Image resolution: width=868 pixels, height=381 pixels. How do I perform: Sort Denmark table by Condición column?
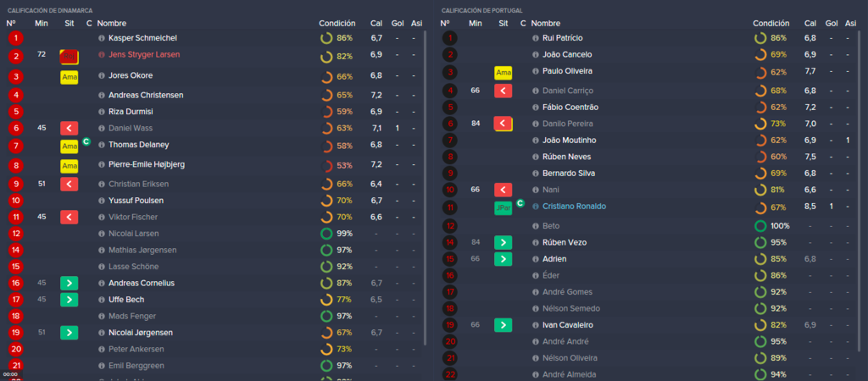[337, 23]
